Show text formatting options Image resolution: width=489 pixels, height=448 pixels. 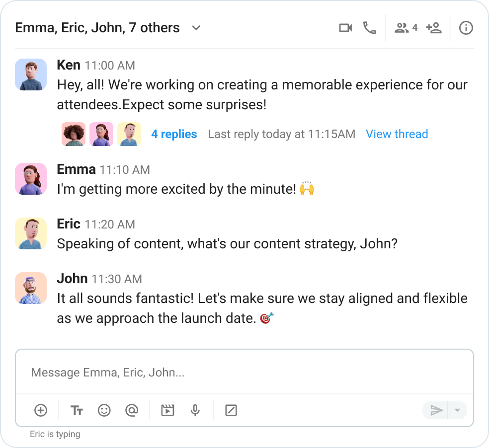pyautogui.click(x=77, y=410)
